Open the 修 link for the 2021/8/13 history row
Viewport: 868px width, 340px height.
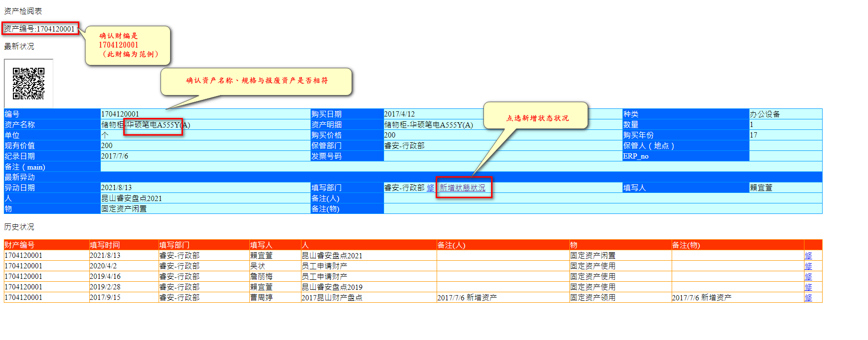click(x=808, y=255)
